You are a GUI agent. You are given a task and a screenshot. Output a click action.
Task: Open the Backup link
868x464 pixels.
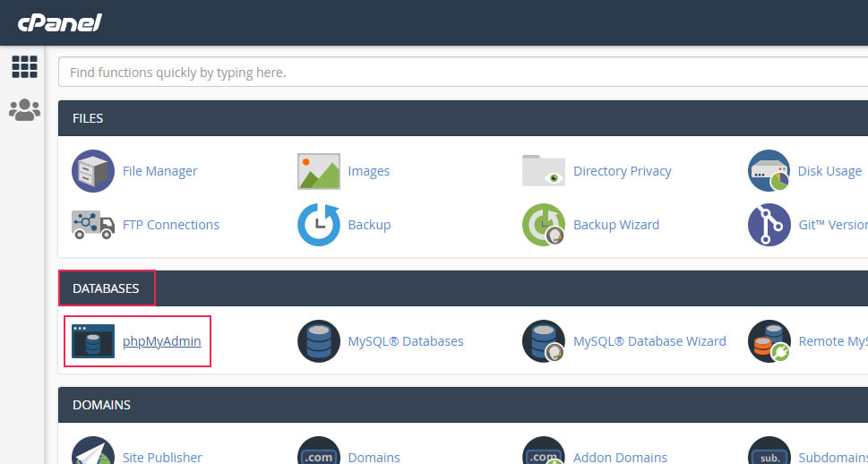[x=369, y=225]
